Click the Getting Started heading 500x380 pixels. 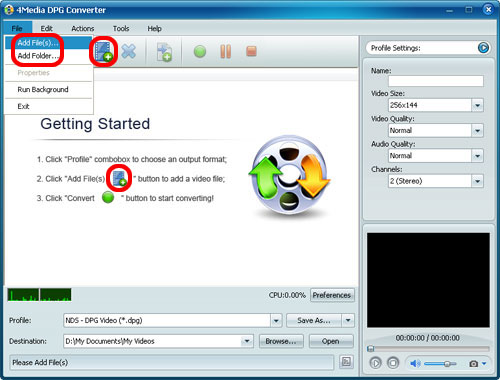tap(95, 124)
